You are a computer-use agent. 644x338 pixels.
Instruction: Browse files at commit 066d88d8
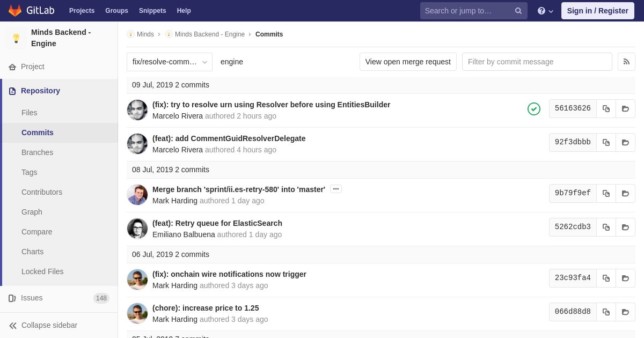click(625, 312)
